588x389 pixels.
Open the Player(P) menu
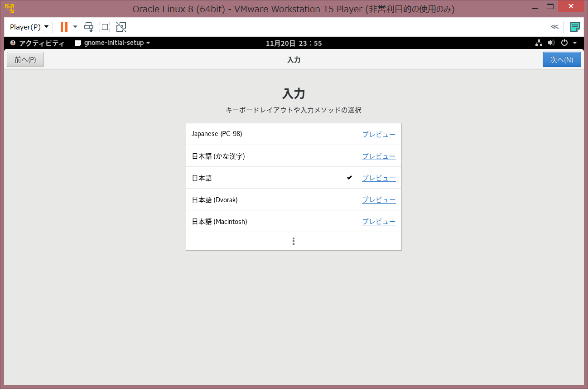[x=29, y=27]
